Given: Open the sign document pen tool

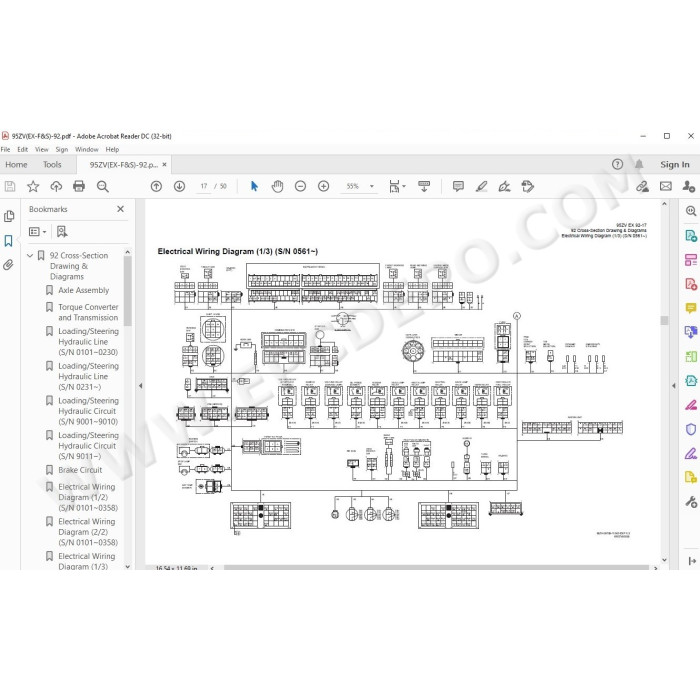Looking at the screenshot, I should [x=504, y=186].
